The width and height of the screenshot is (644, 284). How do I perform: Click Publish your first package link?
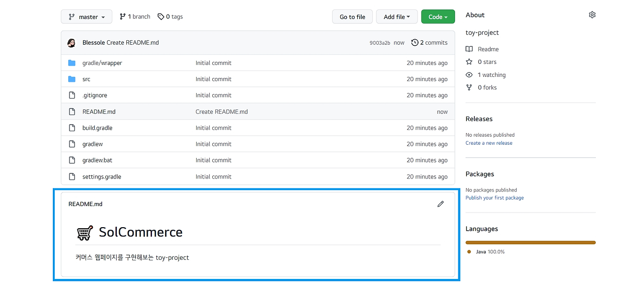click(x=495, y=198)
